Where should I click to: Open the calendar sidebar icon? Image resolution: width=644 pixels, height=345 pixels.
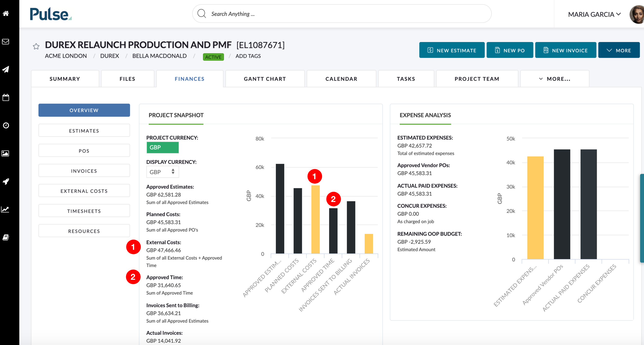pos(6,97)
